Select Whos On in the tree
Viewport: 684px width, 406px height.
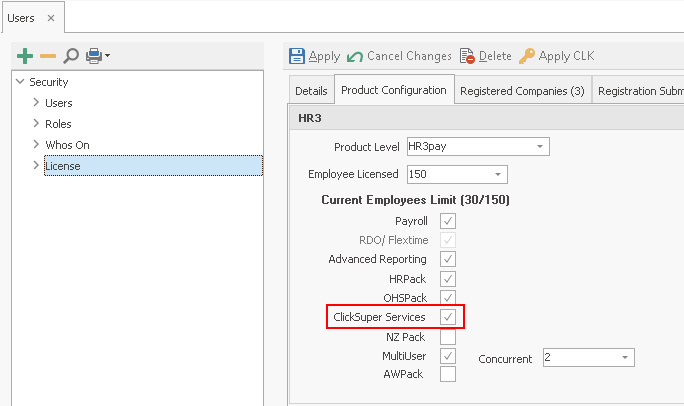66,145
